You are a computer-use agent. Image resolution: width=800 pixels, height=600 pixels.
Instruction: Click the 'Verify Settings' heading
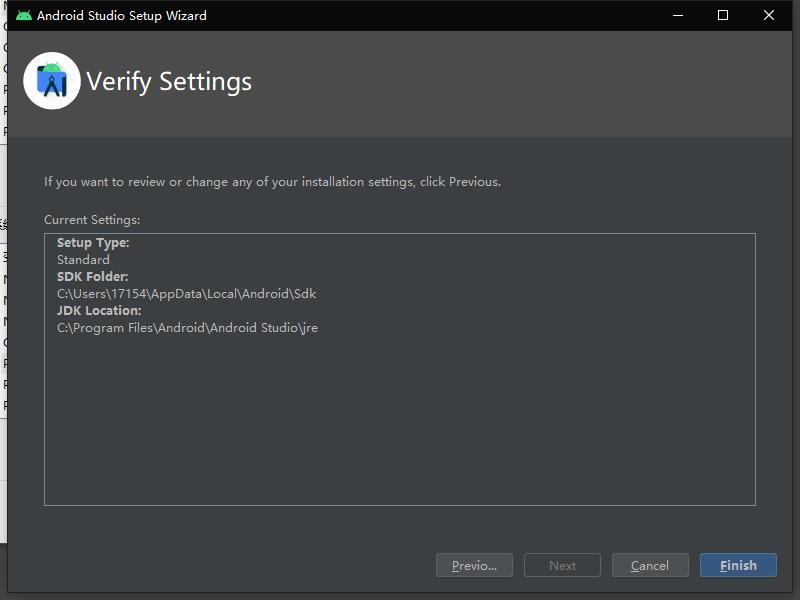click(169, 82)
